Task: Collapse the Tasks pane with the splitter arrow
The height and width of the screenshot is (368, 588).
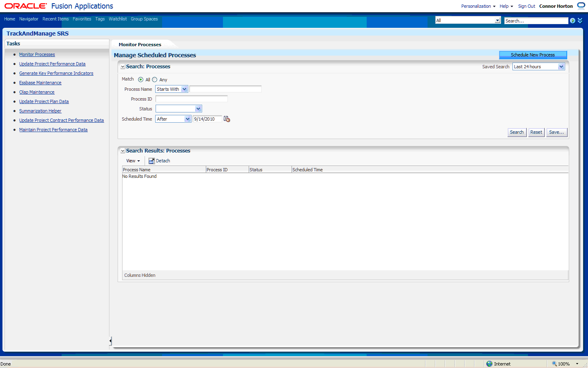Action: click(109, 340)
